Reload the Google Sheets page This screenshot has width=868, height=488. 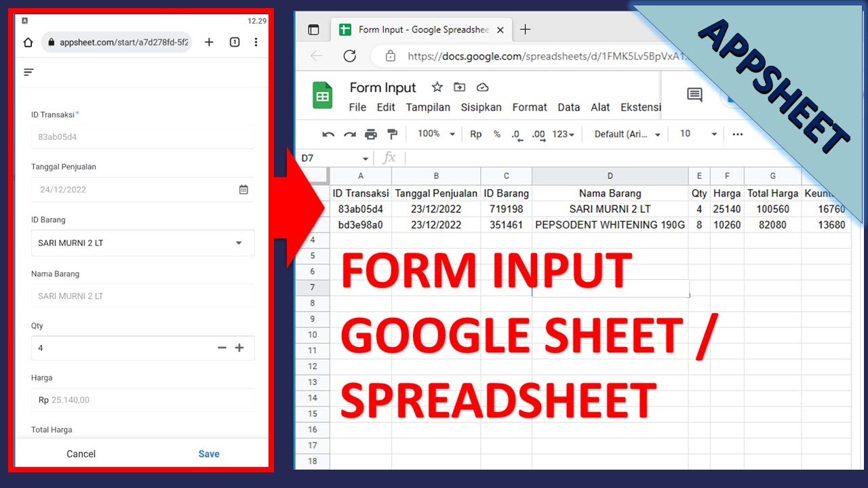350,56
